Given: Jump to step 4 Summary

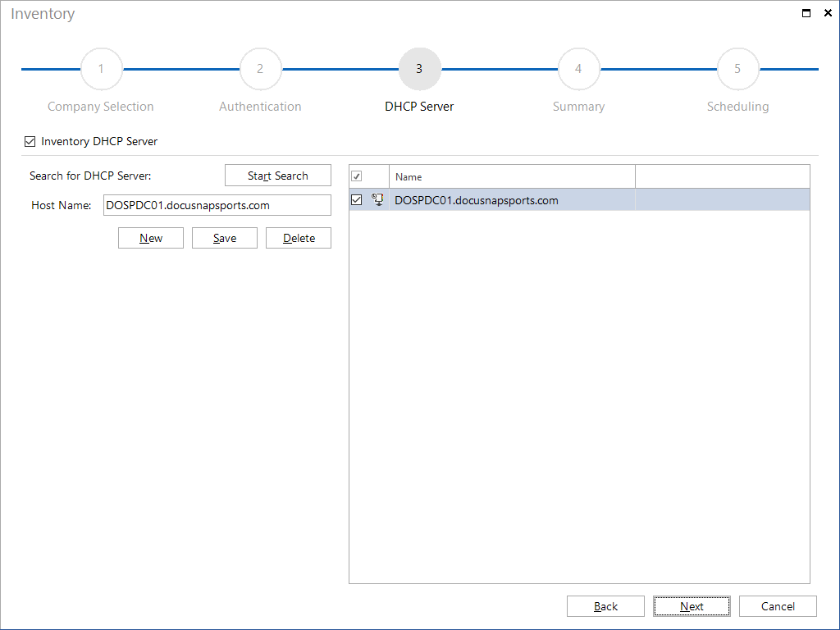Looking at the screenshot, I should pyautogui.click(x=578, y=69).
